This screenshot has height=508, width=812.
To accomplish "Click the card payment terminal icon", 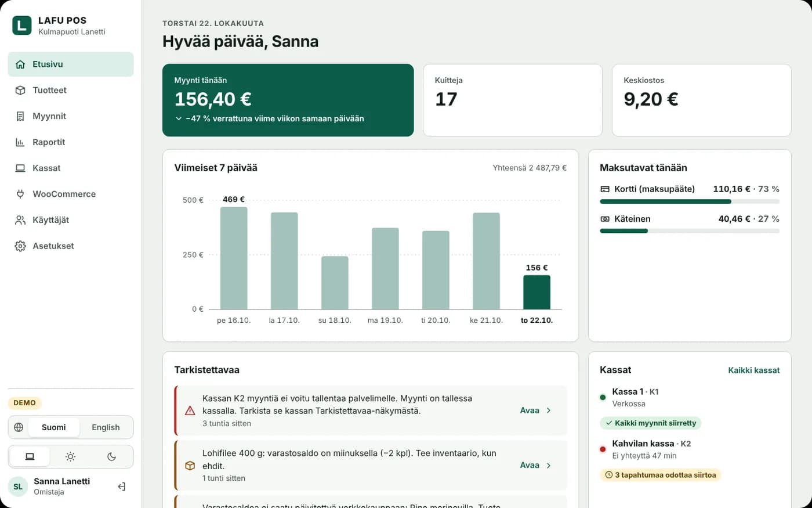I will pos(605,189).
